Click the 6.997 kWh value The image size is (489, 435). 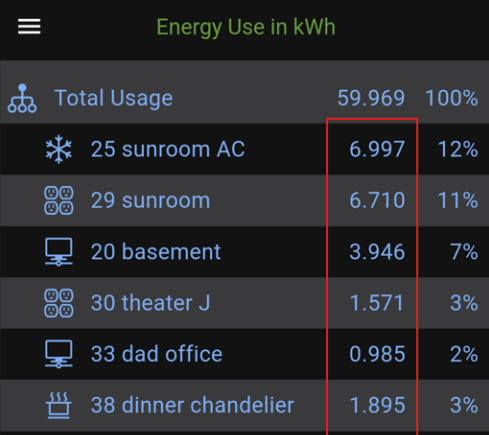377,149
